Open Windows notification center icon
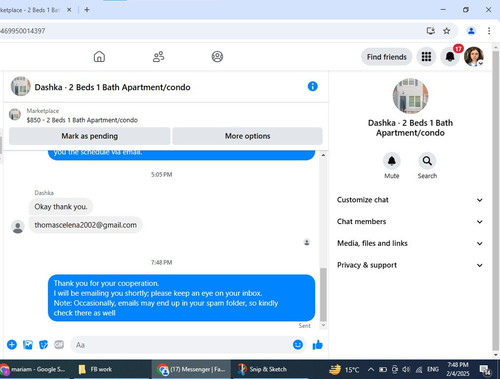The image size is (500, 379). (485, 369)
